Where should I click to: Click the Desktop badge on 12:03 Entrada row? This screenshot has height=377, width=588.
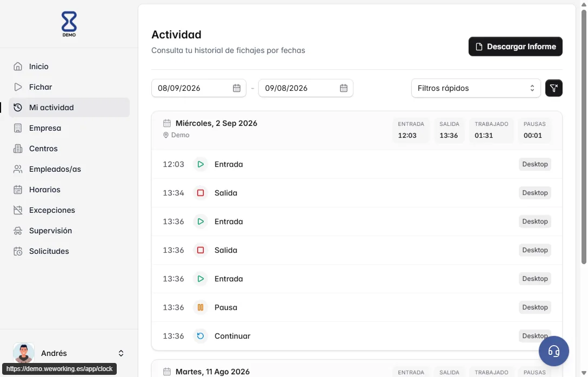(x=534, y=164)
